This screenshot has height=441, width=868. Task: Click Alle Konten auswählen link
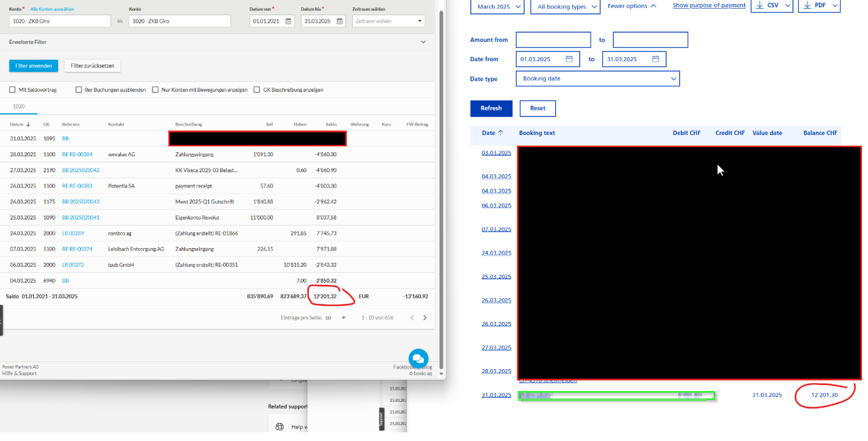coord(53,9)
